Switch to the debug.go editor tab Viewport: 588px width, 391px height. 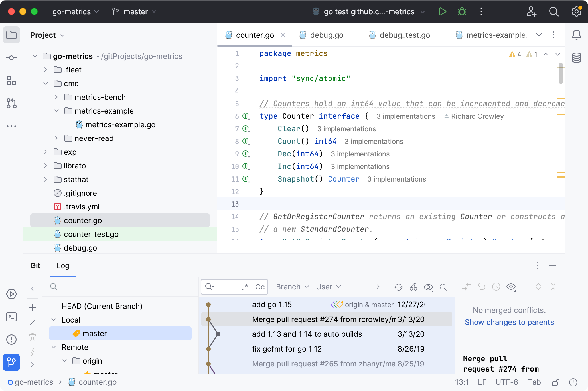[326, 35]
